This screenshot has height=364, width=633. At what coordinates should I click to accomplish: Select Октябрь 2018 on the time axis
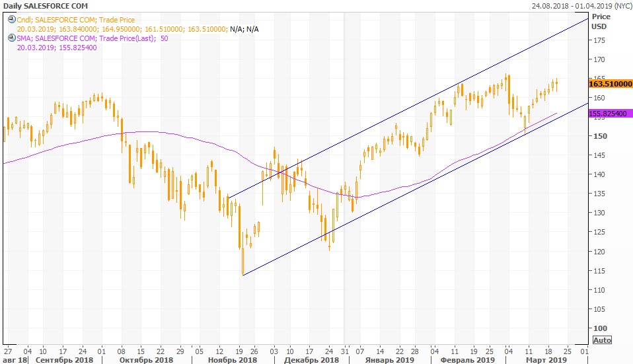[x=147, y=360]
